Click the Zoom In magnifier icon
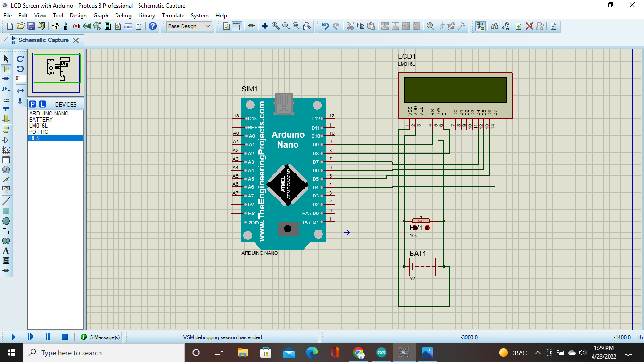Screen dimensions: 644x362 [276, 26]
